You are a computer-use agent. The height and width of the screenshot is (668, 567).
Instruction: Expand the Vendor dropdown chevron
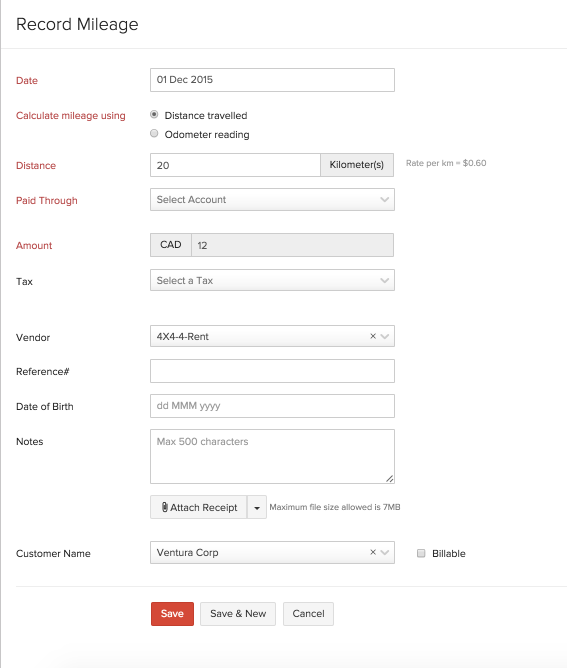(x=385, y=336)
